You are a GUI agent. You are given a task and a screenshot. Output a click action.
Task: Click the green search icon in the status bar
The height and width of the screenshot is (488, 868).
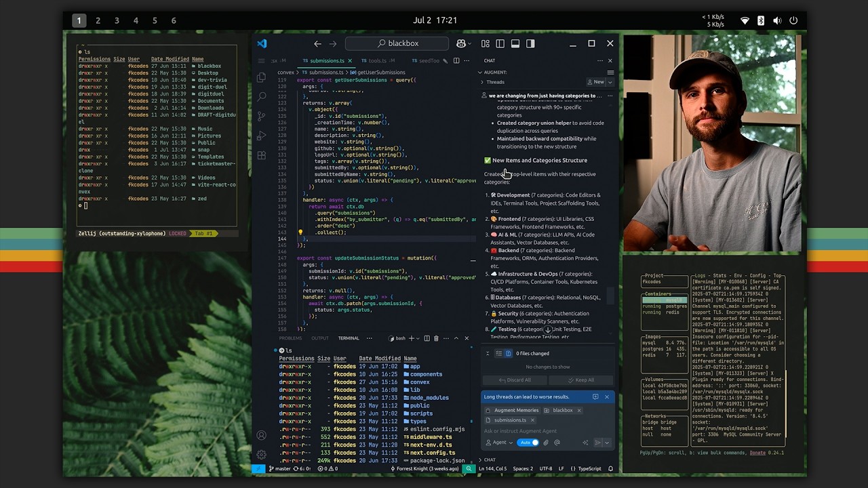469,468
